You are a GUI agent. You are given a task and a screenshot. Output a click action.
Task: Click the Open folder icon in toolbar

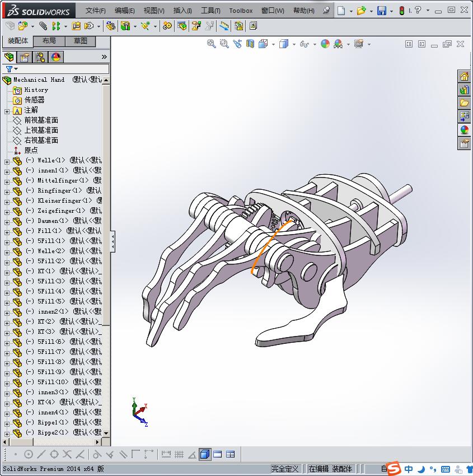362,11
